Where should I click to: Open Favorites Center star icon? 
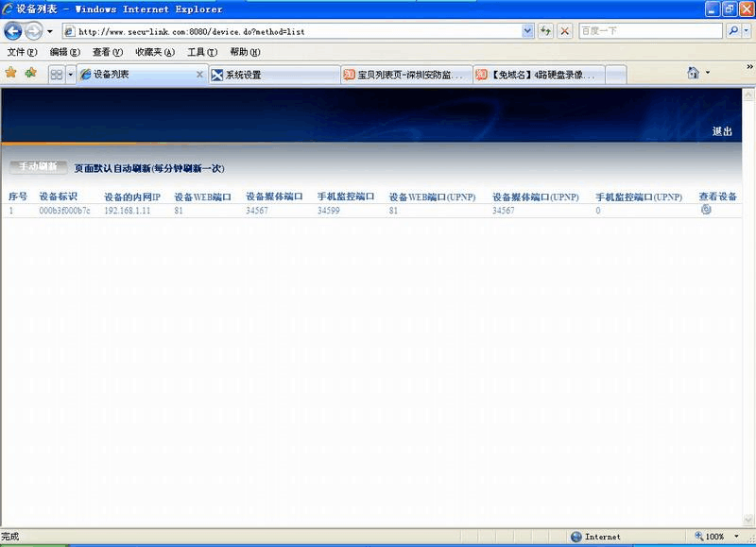(x=11, y=73)
